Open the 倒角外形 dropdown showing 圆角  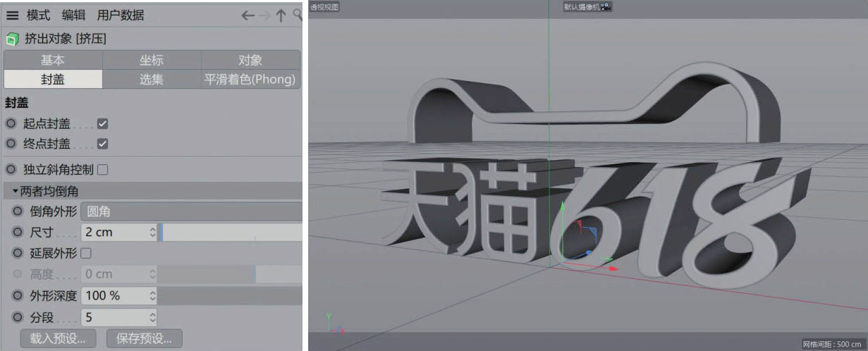190,211
